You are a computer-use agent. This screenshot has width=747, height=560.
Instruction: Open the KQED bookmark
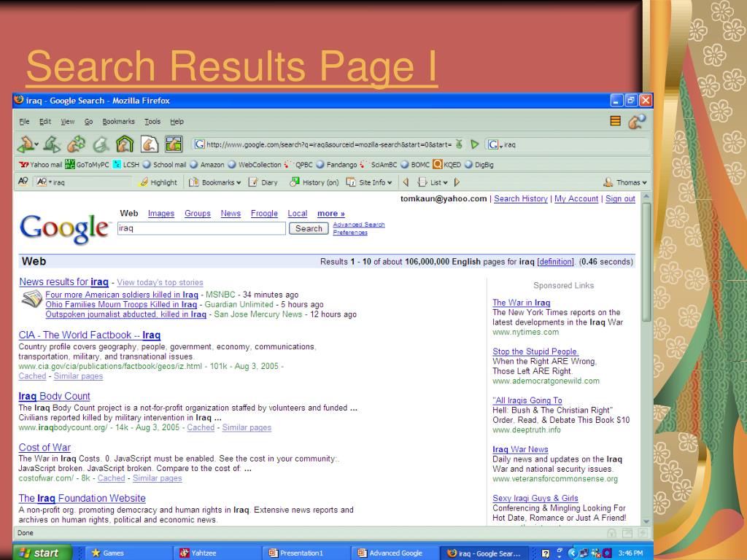[x=447, y=165]
